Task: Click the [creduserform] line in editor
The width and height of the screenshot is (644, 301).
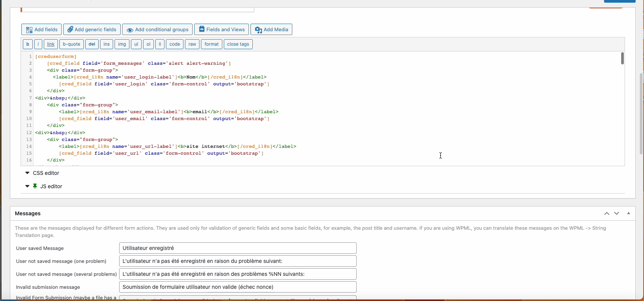Action: point(56,56)
